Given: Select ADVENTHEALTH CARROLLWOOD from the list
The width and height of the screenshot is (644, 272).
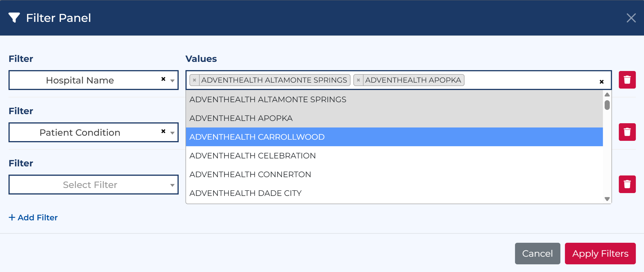Looking at the screenshot, I should tap(394, 137).
